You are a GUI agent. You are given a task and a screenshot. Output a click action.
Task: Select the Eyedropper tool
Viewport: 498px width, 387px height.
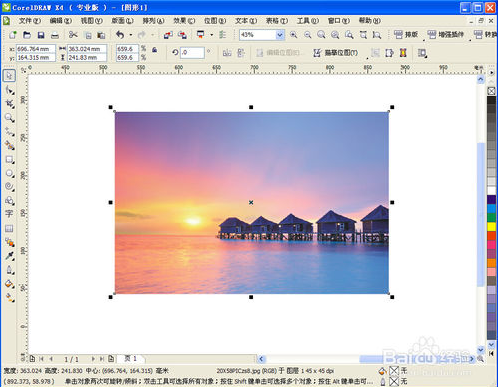9,256
